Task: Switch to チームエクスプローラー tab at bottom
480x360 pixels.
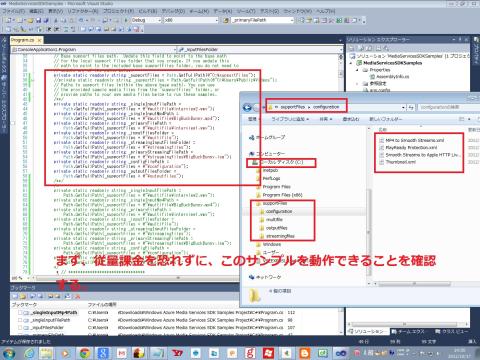Action: (x=408, y=332)
